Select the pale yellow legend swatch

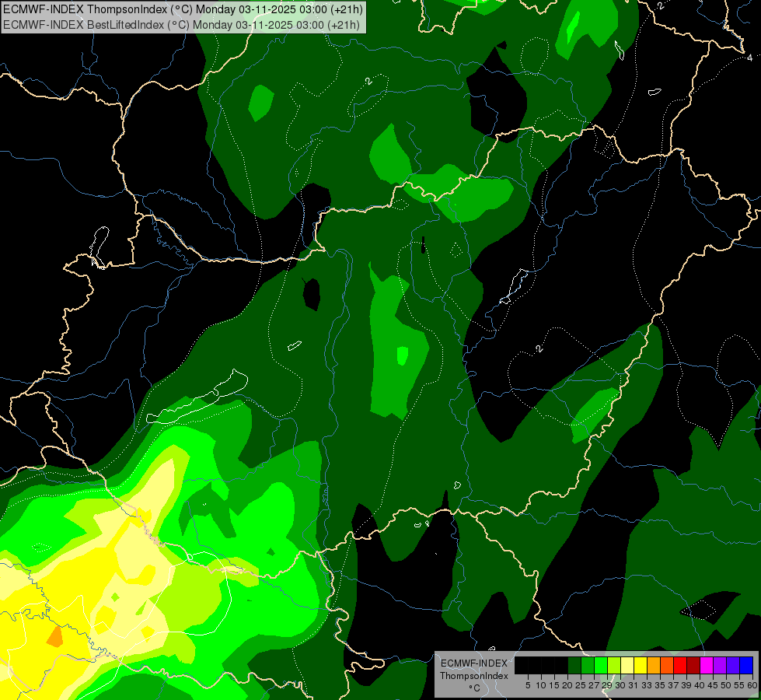tap(627, 665)
